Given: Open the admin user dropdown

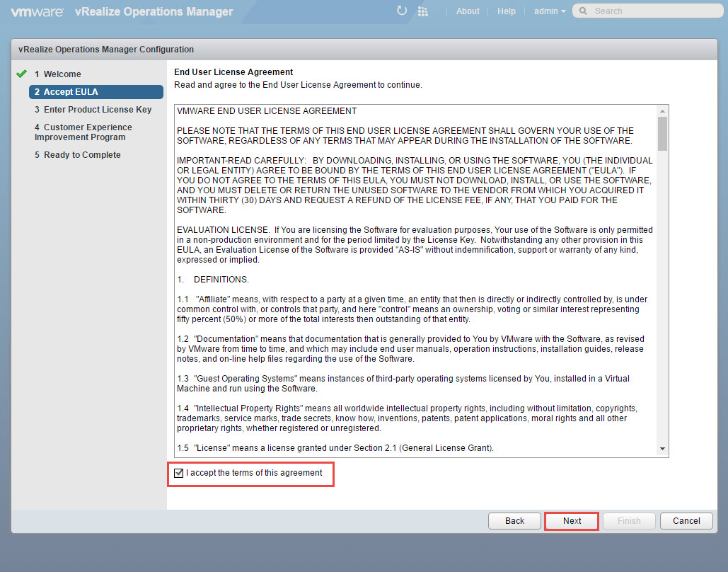Looking at the screenshot, I should pyautogui.click(x=550, y=11).
